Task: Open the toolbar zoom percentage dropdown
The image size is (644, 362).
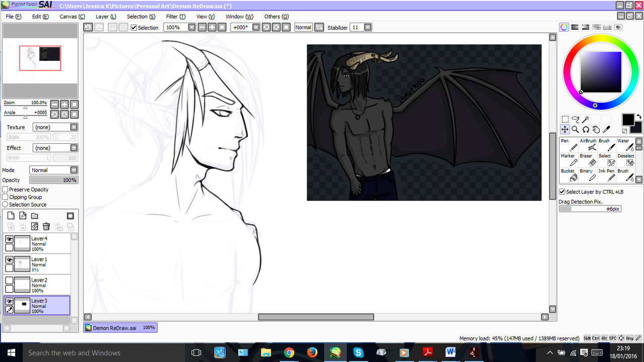Action: click(192, 27)
